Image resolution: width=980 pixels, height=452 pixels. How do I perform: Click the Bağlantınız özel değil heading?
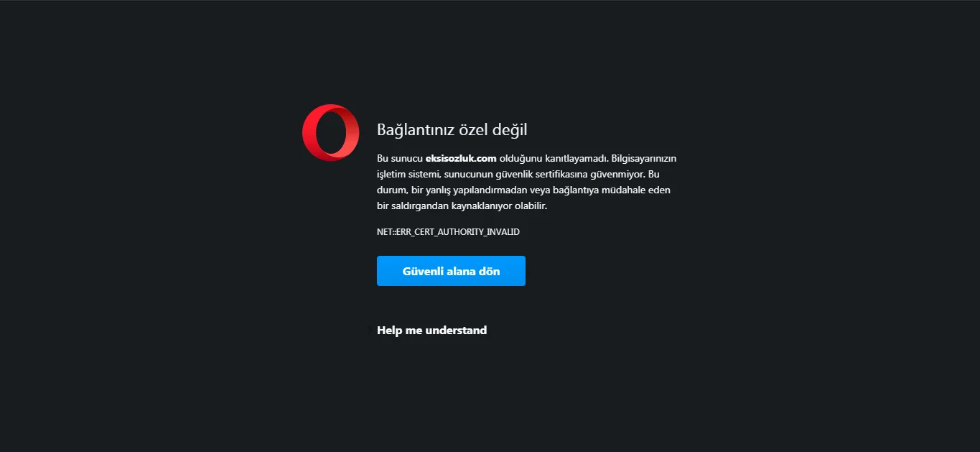452,130
